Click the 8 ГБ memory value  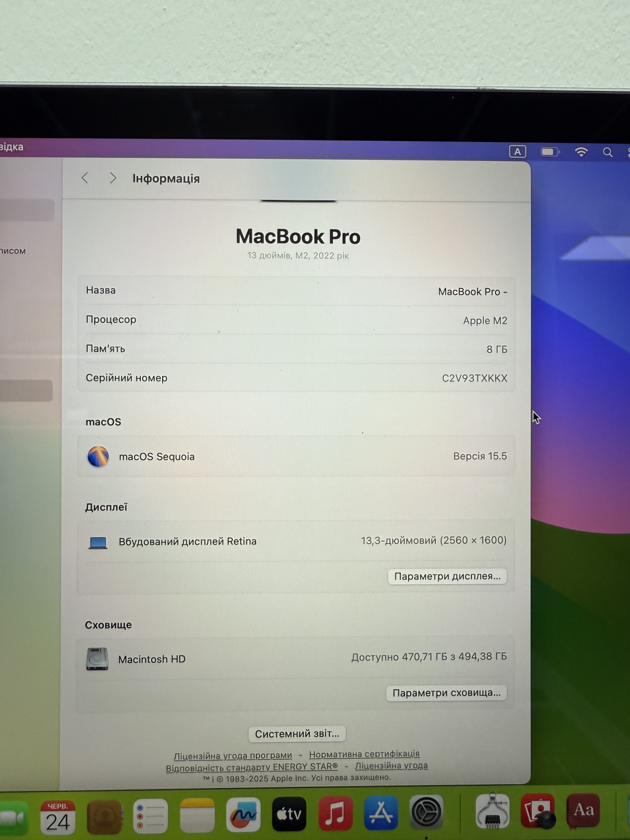(x=497, y=349)
